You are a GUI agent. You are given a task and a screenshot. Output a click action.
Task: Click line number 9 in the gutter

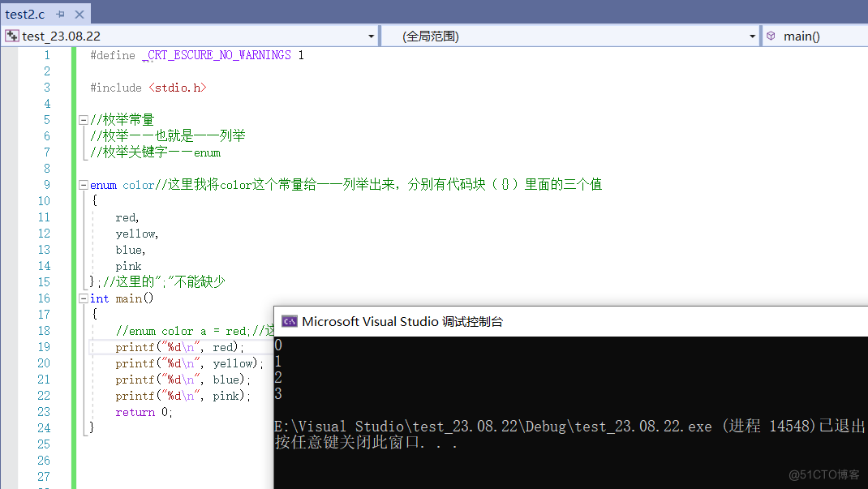click(47, 185)
